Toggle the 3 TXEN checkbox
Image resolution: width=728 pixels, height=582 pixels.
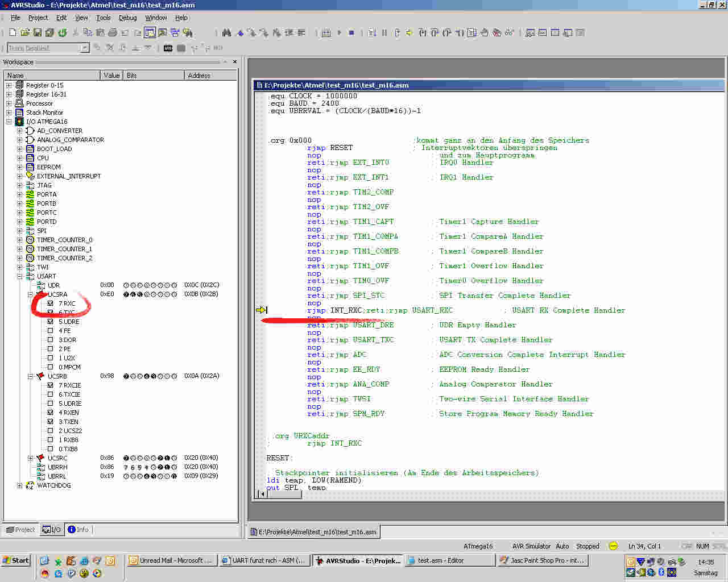pyautogui.click(x=50, y=422)
